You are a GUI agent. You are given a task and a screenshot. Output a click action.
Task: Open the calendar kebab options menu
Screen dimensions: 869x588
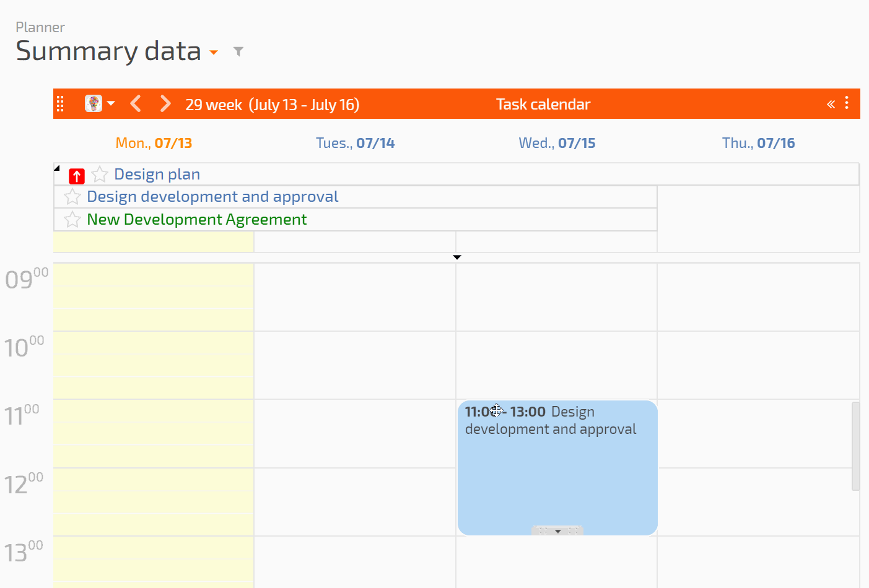847,103
